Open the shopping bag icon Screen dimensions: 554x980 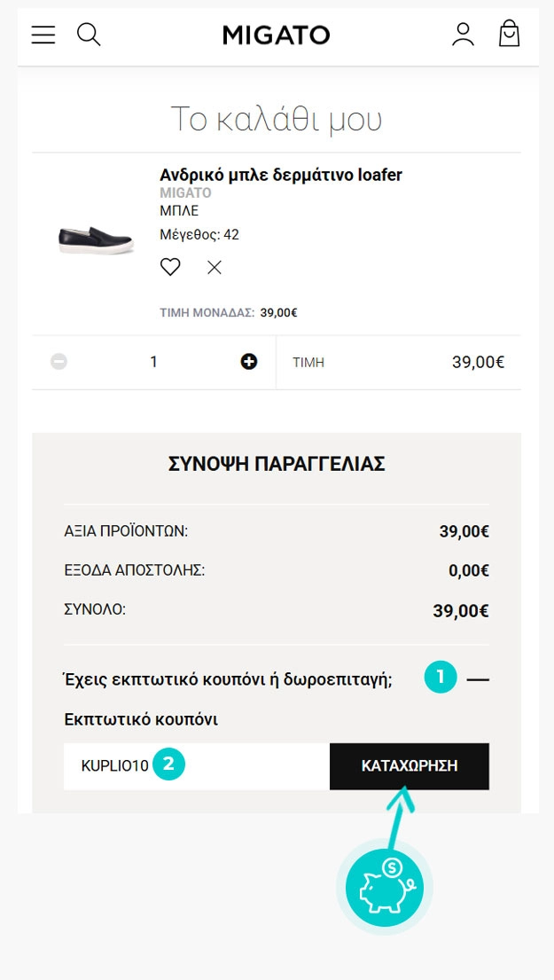pyautogui.click(x=509, y=35)
